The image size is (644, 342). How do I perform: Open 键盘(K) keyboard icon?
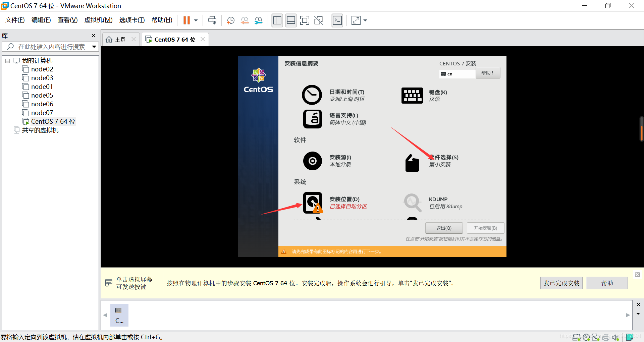click(x=412, y=96)
